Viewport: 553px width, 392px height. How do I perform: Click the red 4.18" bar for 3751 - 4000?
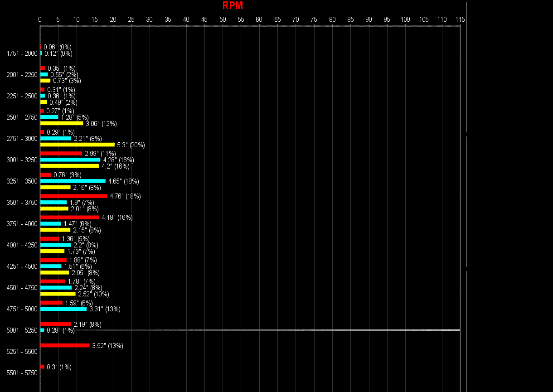[x=69, y=218]
